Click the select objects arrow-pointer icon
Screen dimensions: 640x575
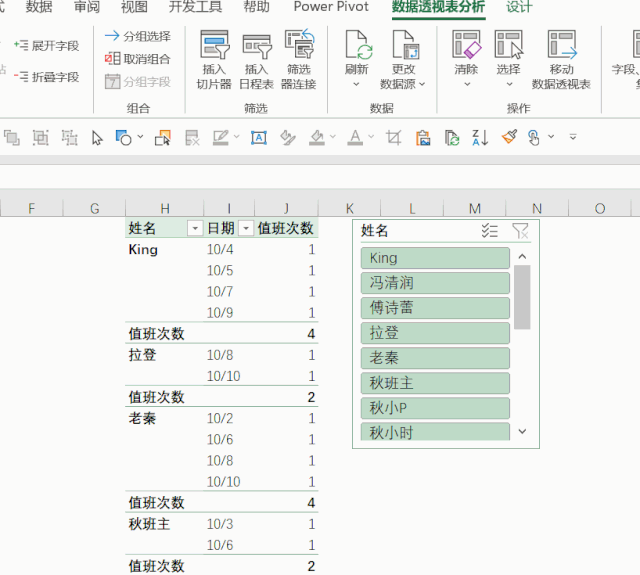pos(97,138)
